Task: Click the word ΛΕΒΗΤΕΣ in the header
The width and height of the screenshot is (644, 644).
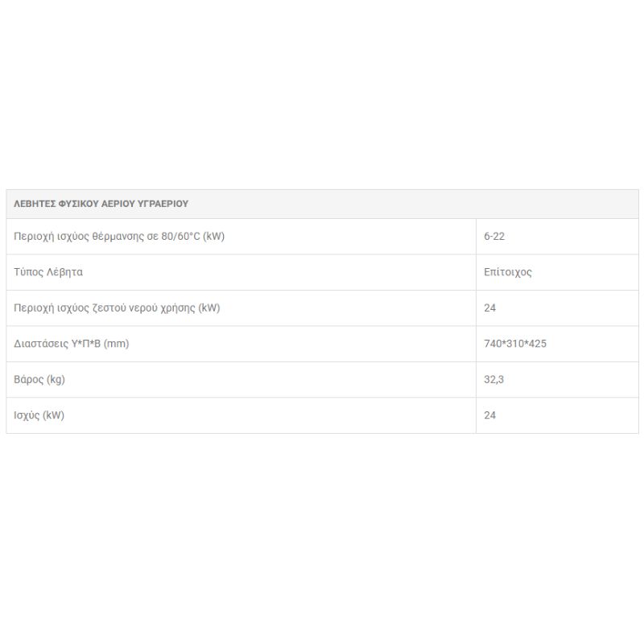Action: [x=35, y=204]
